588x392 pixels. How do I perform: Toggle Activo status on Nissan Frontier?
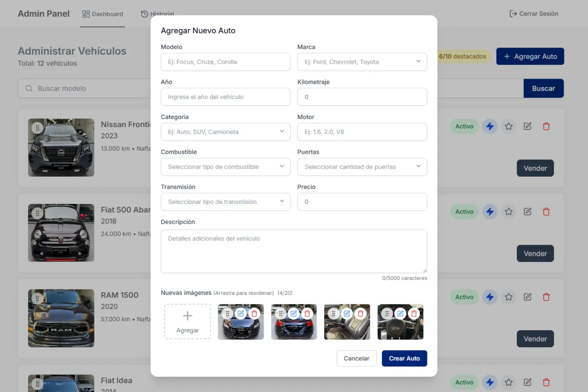pos(464,127)
